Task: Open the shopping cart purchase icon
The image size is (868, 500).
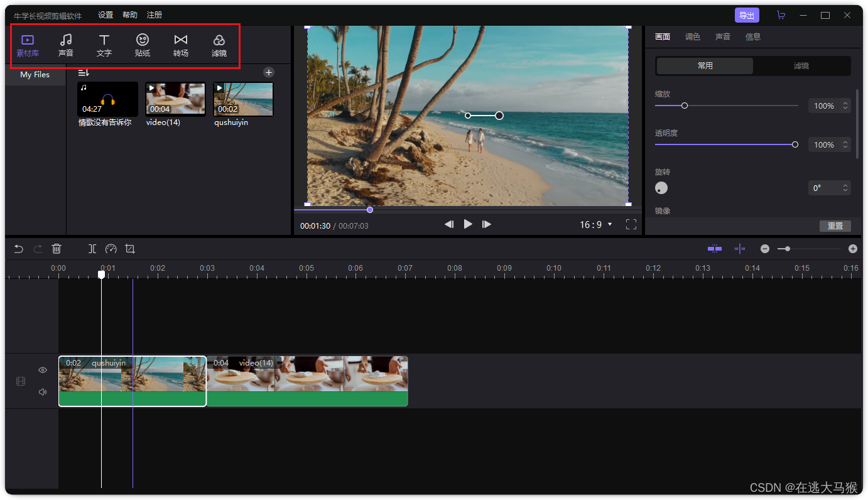Action: click(781, 15)
